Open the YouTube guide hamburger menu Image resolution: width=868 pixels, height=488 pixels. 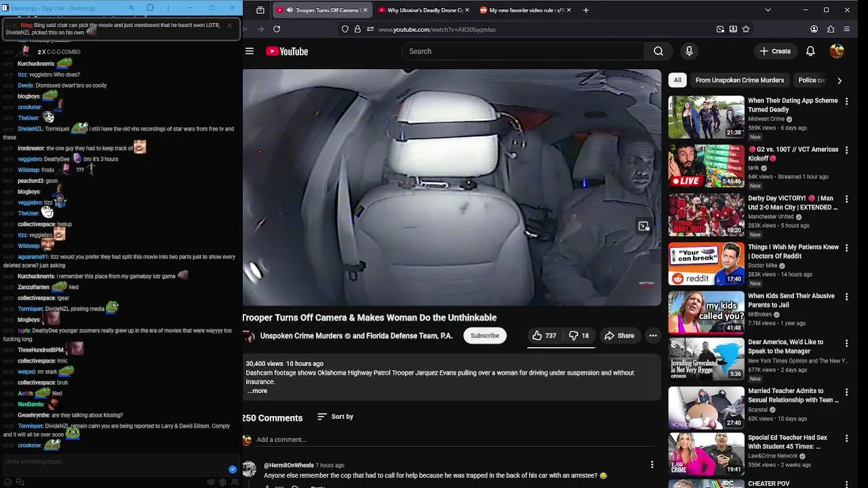pos(250,52)
